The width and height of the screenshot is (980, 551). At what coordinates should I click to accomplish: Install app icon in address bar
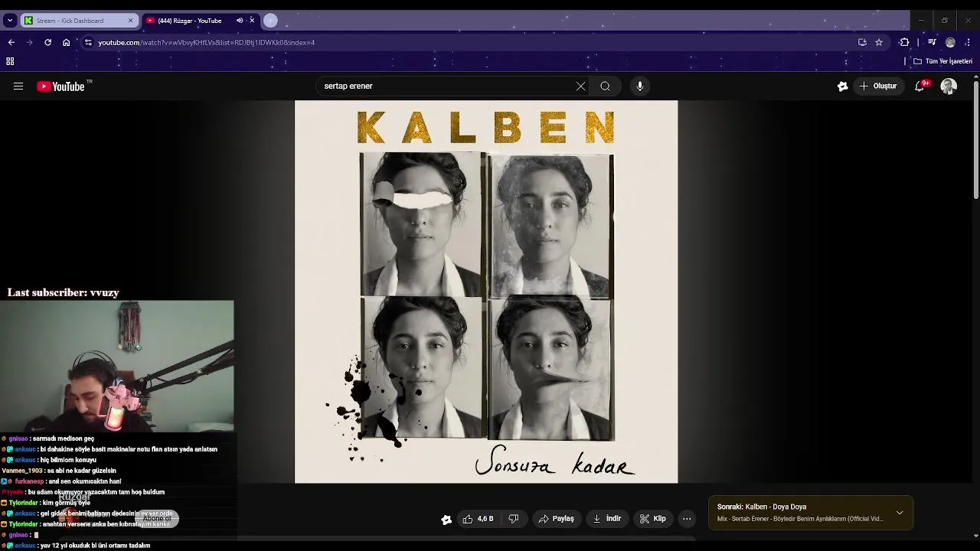862,43
